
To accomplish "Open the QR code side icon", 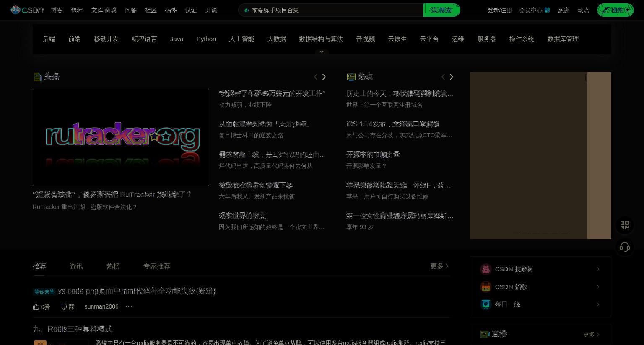I will (625, 225).
